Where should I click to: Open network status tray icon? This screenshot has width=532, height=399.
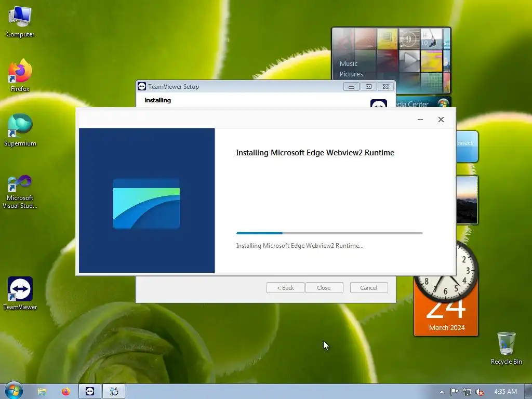click(x=467, y=392)
